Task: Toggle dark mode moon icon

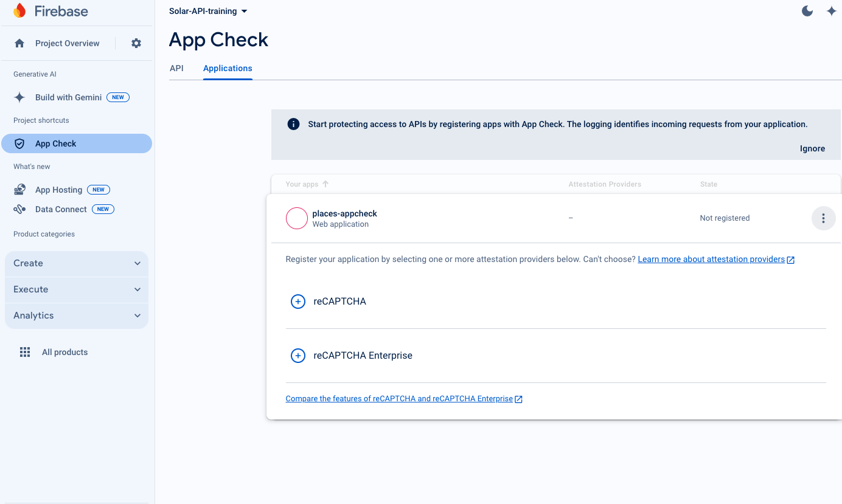Action: click(807, 11)
